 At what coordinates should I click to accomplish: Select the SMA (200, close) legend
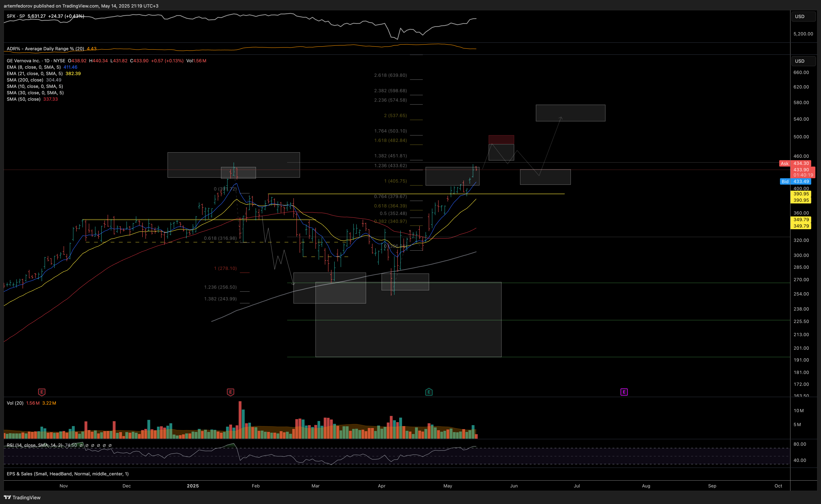25,80
